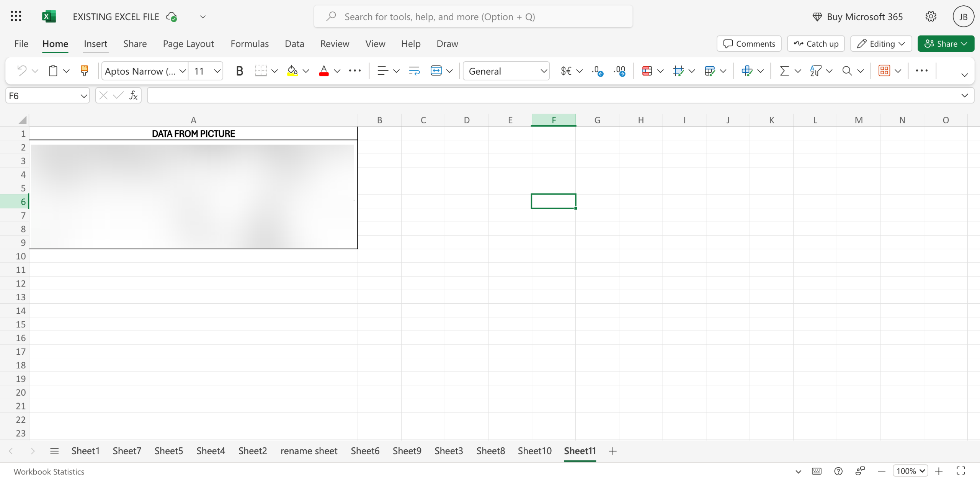Click the Format Painter icon
Image resolution: width=980 pixels, height=478 pixels.
pos(84,71)
